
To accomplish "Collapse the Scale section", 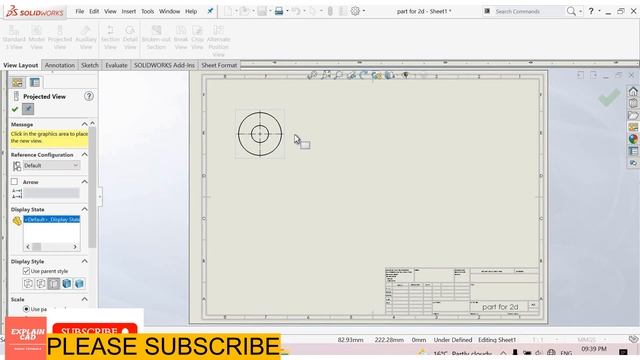I will (x=84, y=299).
